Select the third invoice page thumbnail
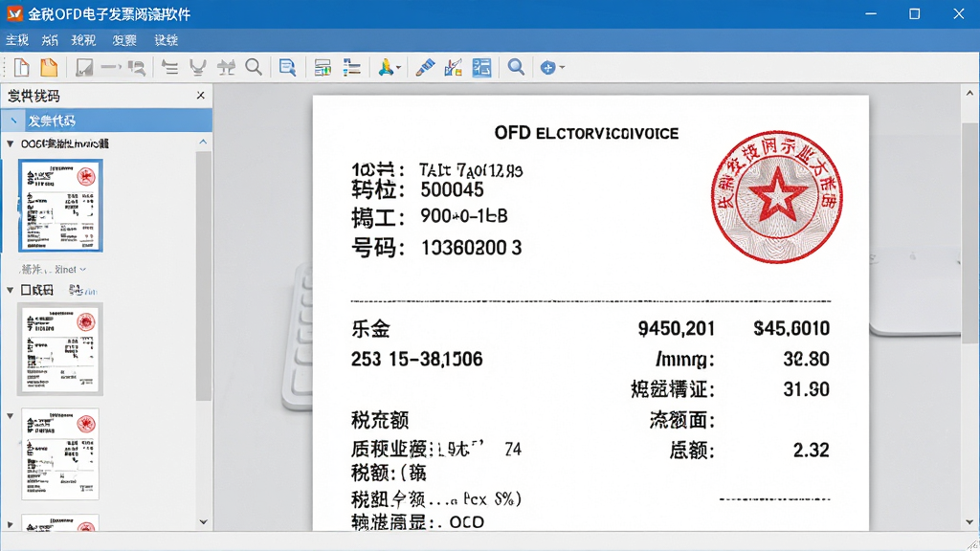 pos(60,454)
